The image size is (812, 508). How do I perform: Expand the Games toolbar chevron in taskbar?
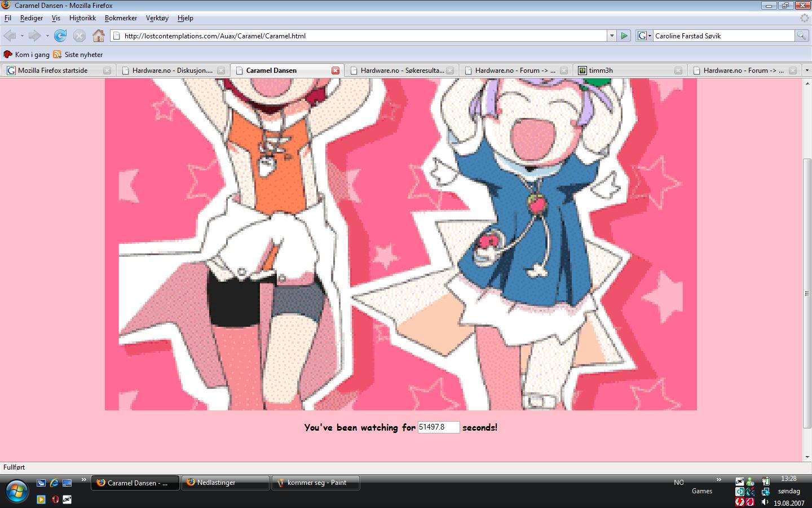coord(719,480)
